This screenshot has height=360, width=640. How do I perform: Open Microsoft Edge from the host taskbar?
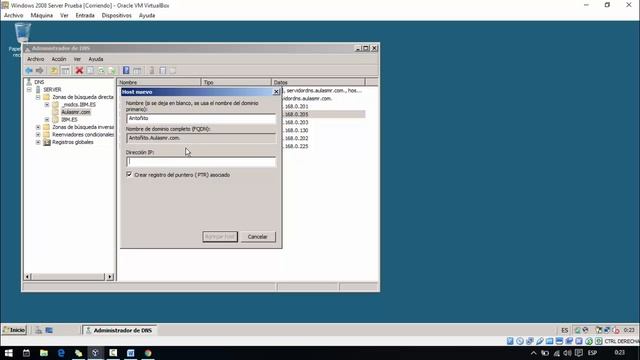tap(61, 353)
